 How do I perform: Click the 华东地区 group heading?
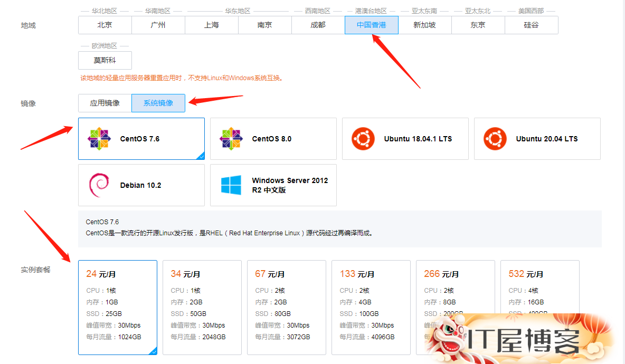pos(238,11)
